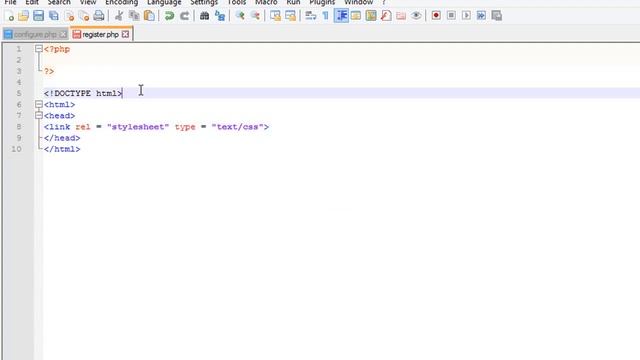The height and width of the screenshot is (360, 640).
Task: Click the Zoom Out icon
Action: pos(255,16)
